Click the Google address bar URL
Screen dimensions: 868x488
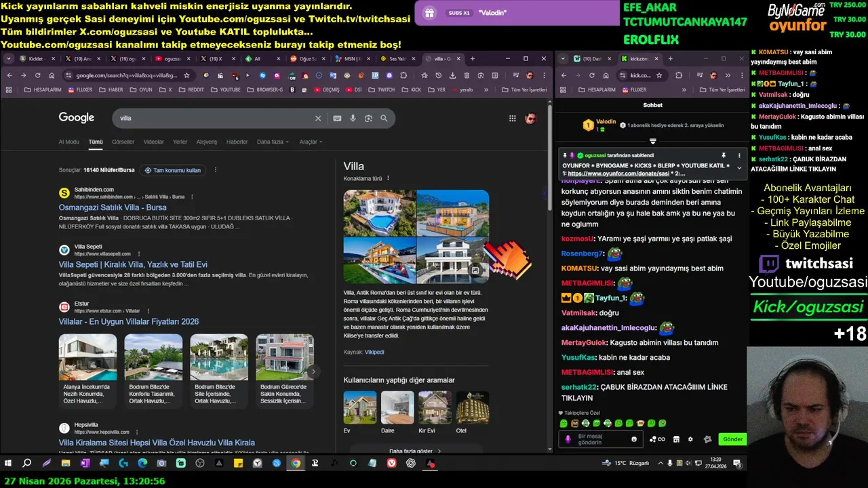click(126, 75)
